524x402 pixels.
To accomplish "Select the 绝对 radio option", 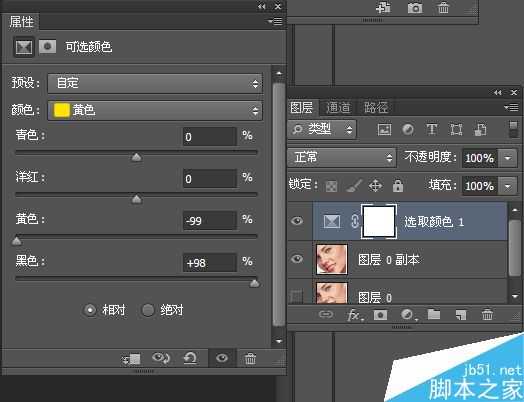I will pyautogui.click(x=148, y=310).
